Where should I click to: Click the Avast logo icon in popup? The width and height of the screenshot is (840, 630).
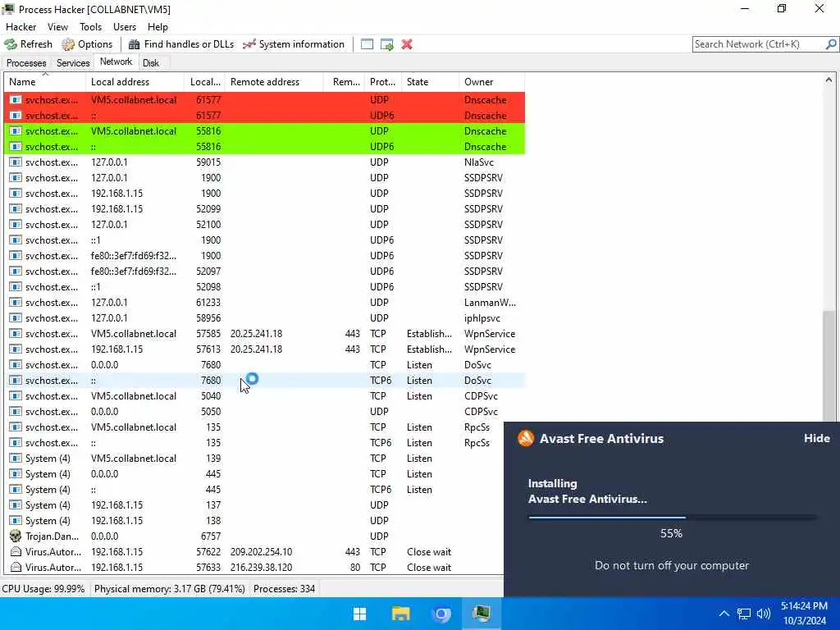pyautogui.click(x=526, y=438)
